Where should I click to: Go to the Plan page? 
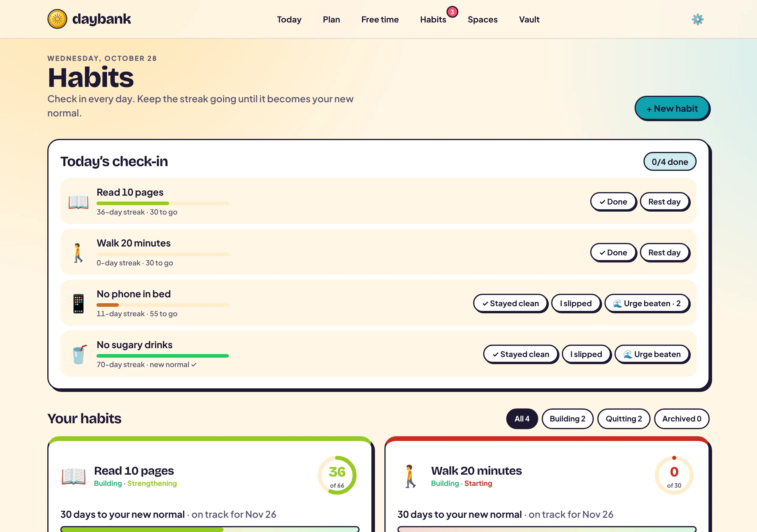coord(331,20)
